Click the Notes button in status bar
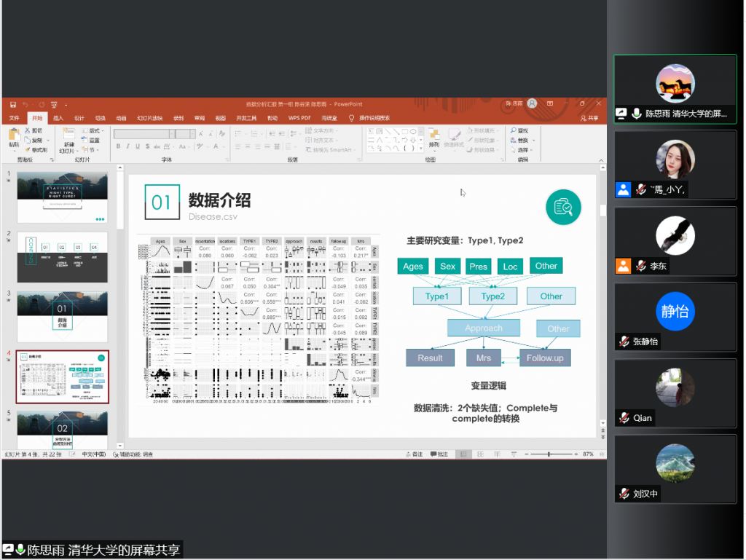Screen dimensions: 746x560 pos(414,454)
